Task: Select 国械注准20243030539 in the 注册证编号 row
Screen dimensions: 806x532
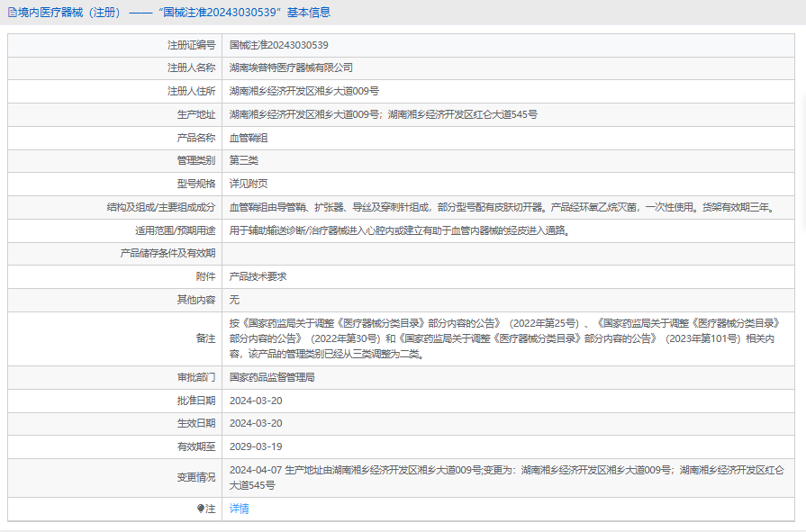Action: (x=278, y=45)
